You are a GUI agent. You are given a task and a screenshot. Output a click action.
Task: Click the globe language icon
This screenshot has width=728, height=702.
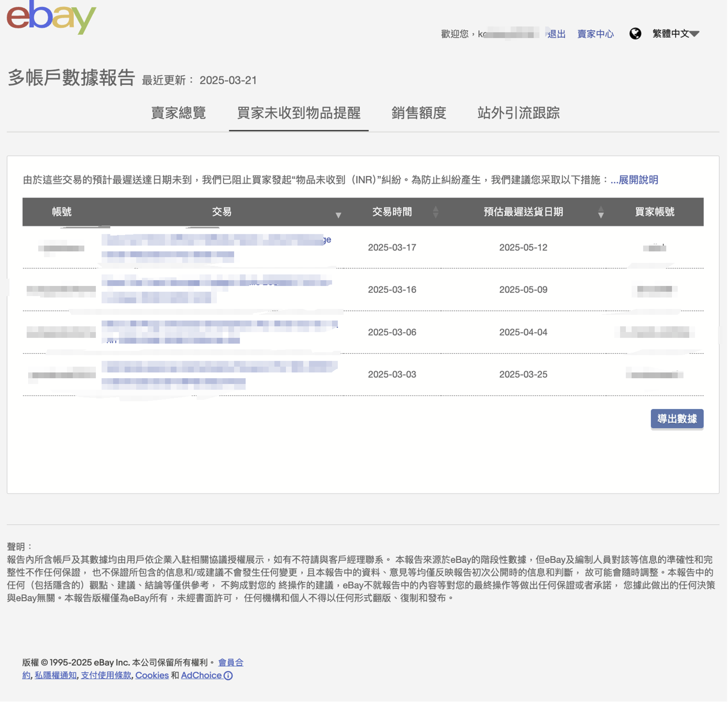pos(635,34)
